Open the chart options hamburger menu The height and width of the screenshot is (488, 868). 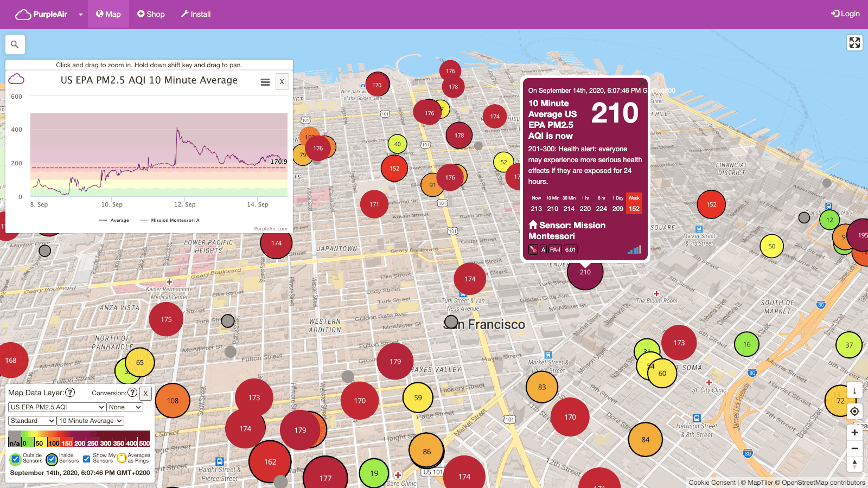pos(265,81)
